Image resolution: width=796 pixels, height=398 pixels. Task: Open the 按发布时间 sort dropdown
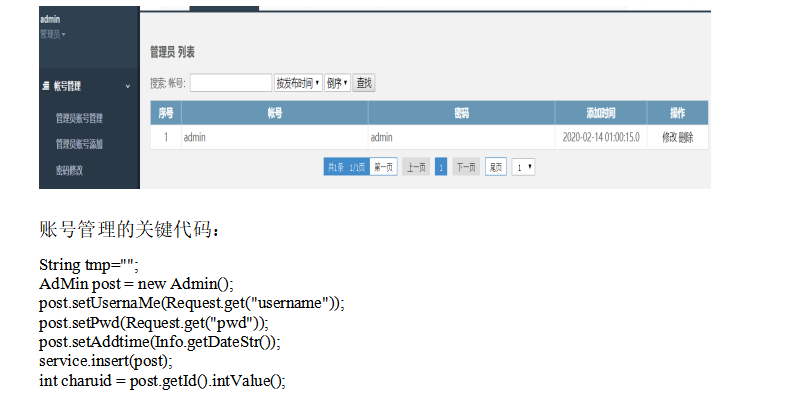click(x=298, y=83)
